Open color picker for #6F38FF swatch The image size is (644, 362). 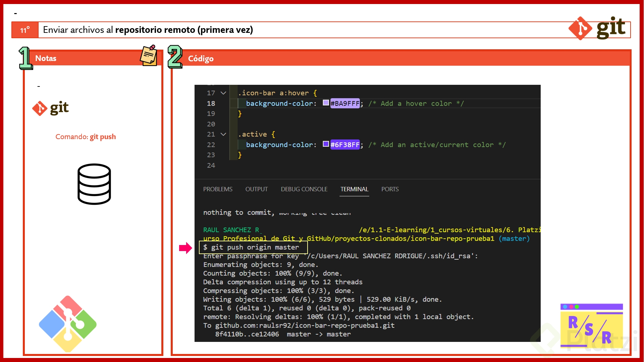[x=326, y=144]
